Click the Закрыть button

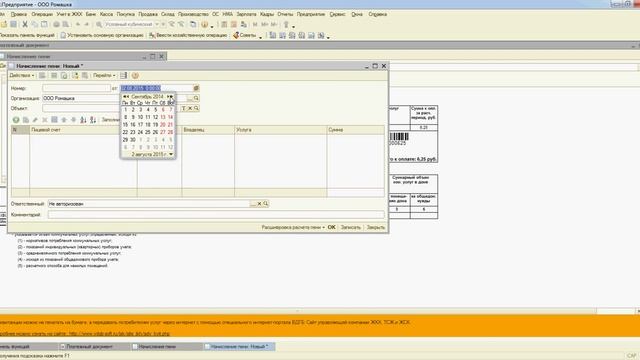tap(376, 227)
